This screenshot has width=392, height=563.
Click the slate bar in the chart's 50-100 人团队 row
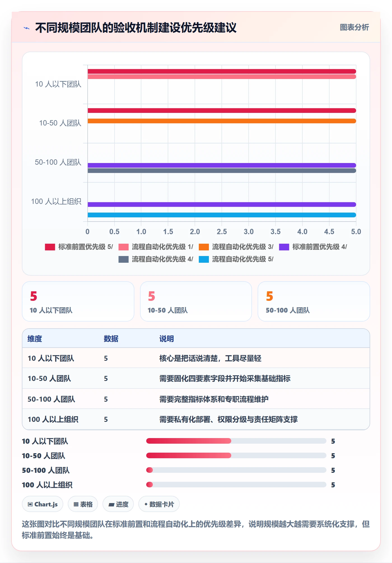point(222,171)
